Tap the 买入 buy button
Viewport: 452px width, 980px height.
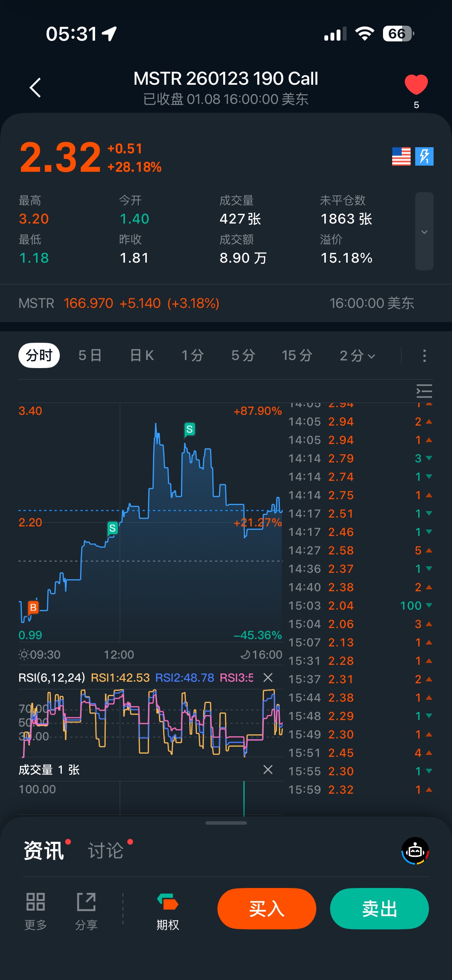(x=267, y=909)
